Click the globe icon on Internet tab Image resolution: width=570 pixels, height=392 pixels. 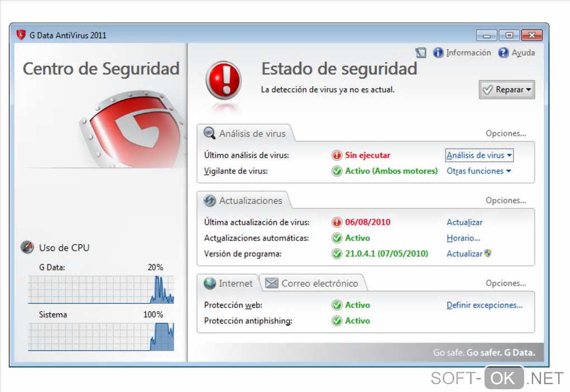(210, 283)
